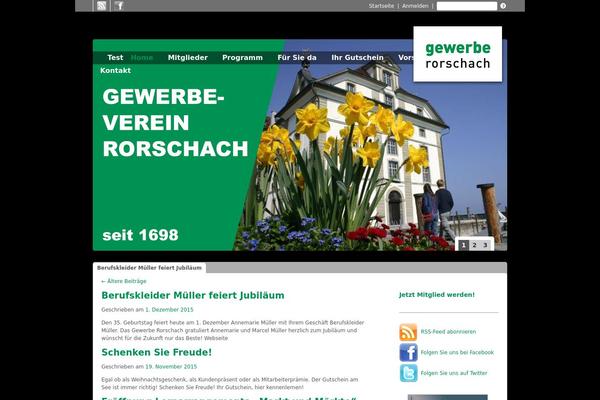This screenshot has height=400, width=600.
Task: Open the Schenken Sie Freude! article
Action: (x=157, y=352)
